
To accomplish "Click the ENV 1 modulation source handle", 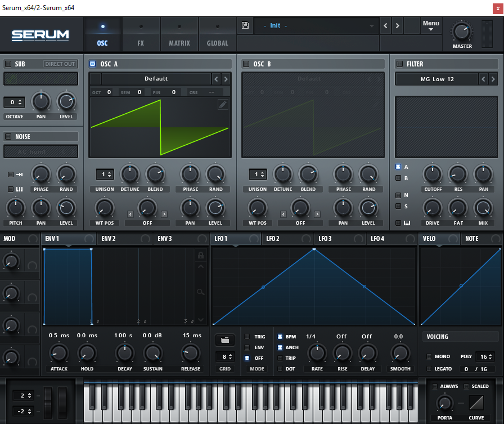I will [x=89, y=239].
